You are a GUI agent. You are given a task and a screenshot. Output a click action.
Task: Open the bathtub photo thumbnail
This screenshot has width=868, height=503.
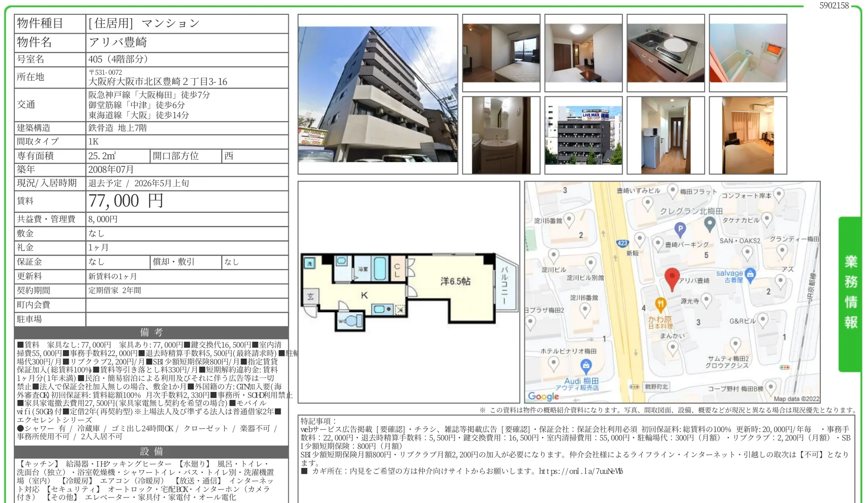pyautogui.click(x=748, y=53)
